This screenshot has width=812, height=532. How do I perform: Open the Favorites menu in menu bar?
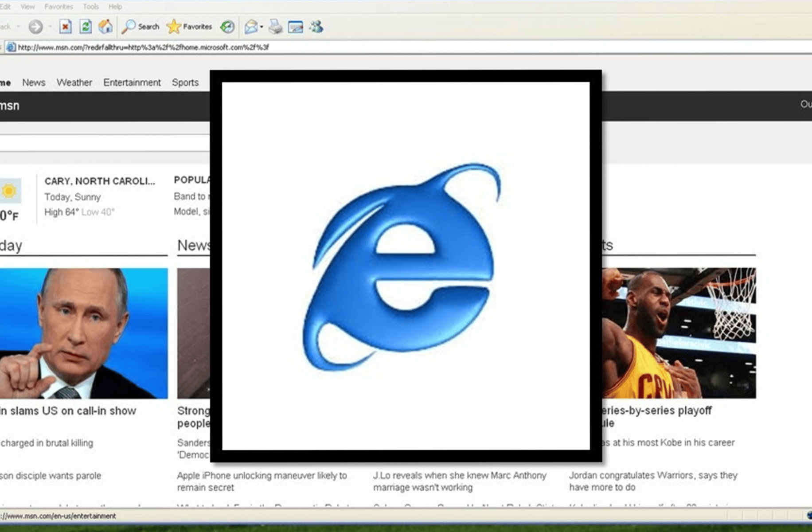point(59,7)
